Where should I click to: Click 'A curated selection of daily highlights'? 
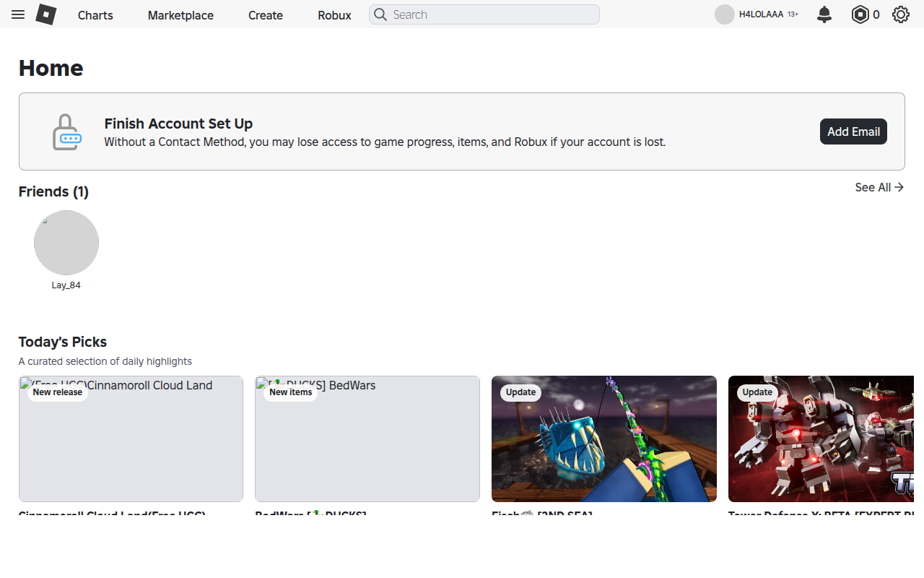coord(105,361)
